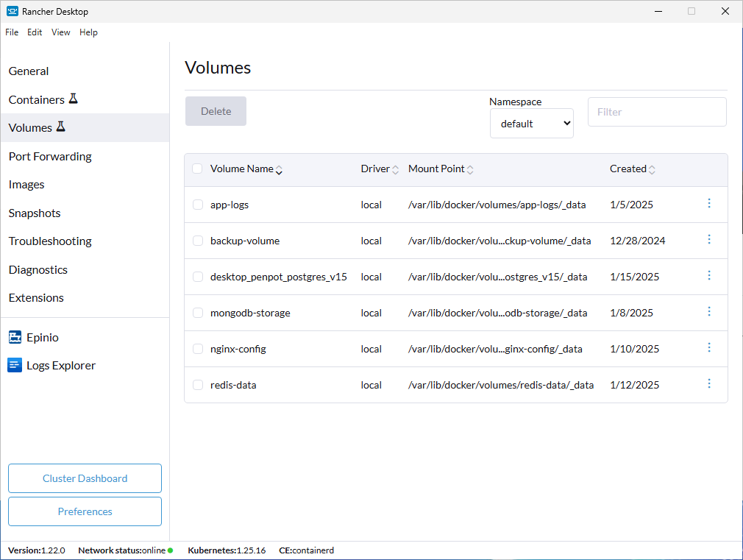Check the backup-volume row checkbox

point(197,239)
